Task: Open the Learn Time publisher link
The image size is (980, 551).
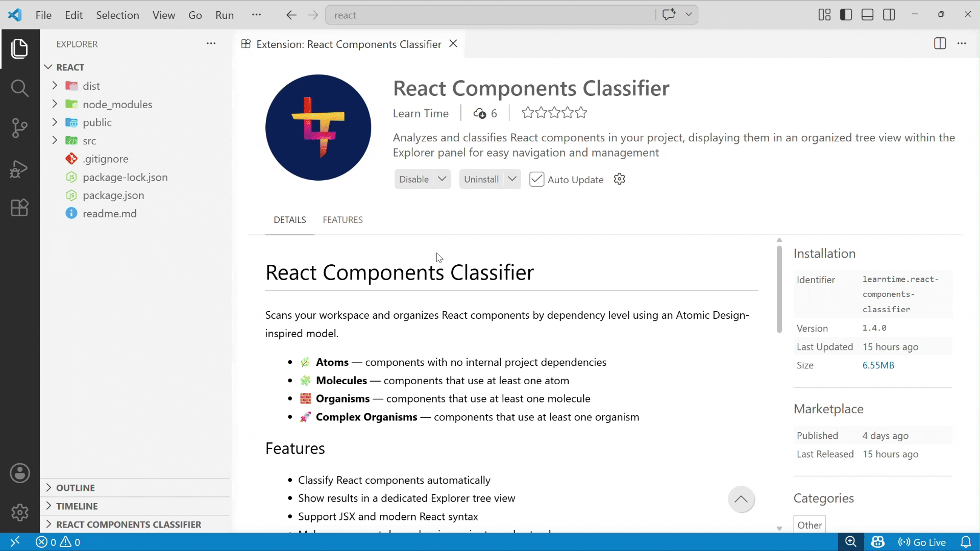Action: [421, 113]
